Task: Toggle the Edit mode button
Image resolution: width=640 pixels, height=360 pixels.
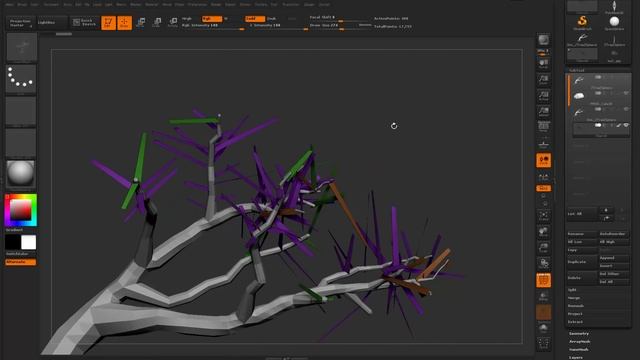Action: point(109,23)
